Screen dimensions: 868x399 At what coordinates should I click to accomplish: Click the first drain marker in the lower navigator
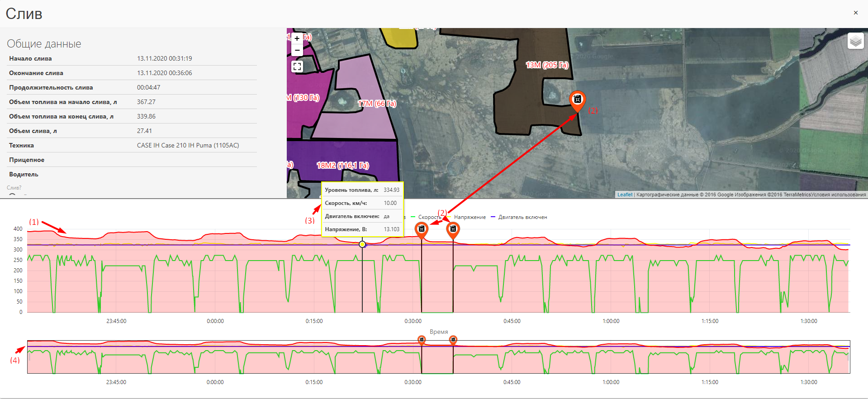click(x=422, y=339)
